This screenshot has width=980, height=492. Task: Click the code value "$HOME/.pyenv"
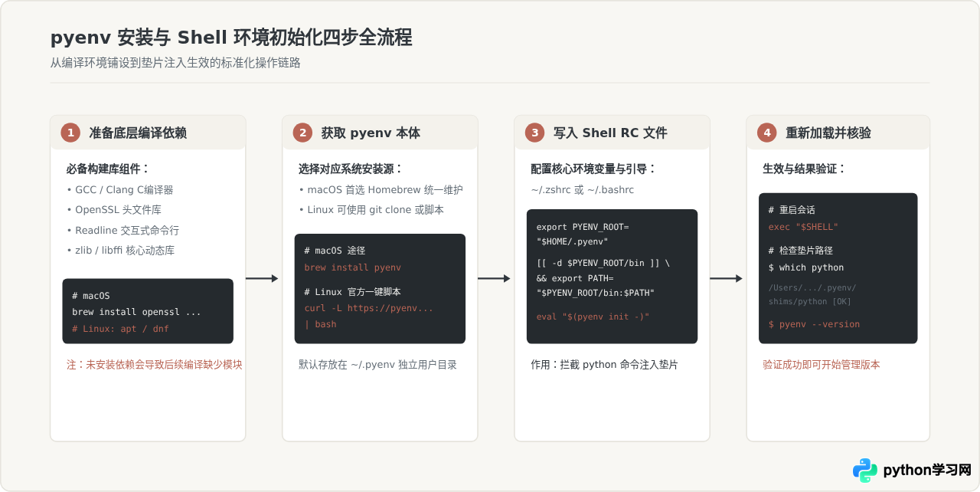574,241
